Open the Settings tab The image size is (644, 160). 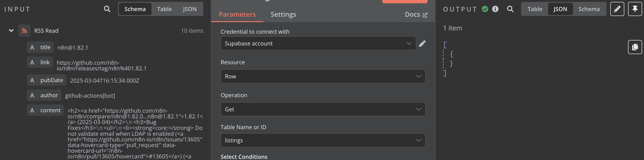pos(283,14)
